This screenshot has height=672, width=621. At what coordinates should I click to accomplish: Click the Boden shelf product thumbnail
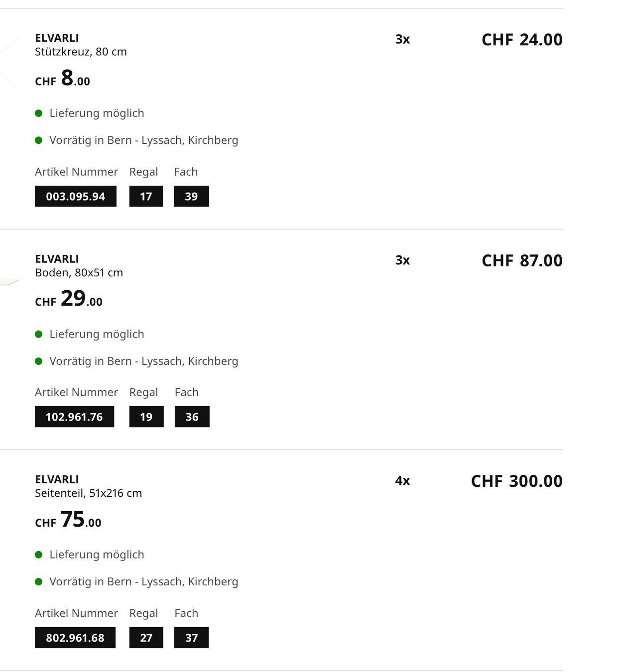click(x=9, y=282)
